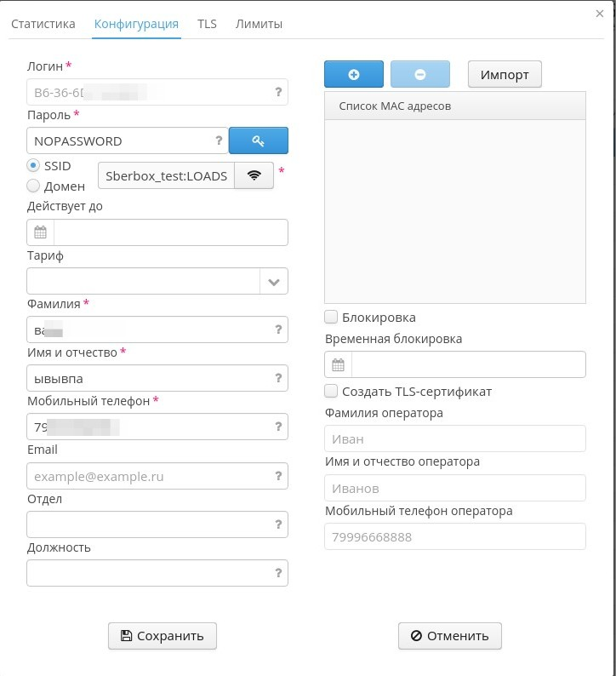Select the Домен radio button
Screen dimensions: 616x676
[33, 186]
